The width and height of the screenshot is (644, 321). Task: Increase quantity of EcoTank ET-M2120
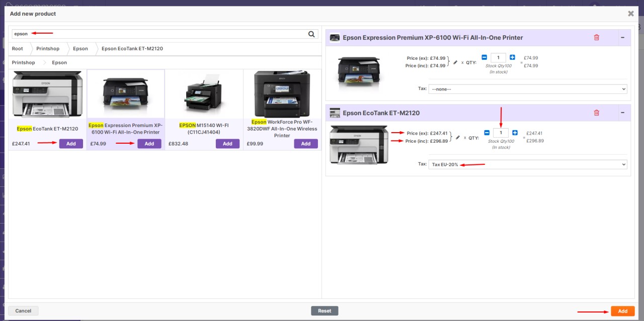(x=515, y=133)
